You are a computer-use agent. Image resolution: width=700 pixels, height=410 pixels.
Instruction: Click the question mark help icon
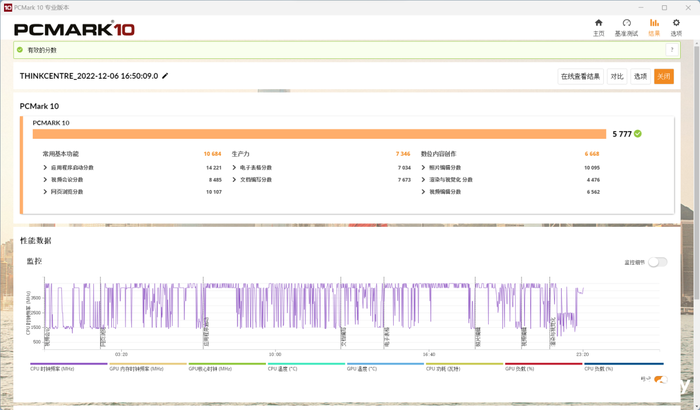(x=674, y=49)
